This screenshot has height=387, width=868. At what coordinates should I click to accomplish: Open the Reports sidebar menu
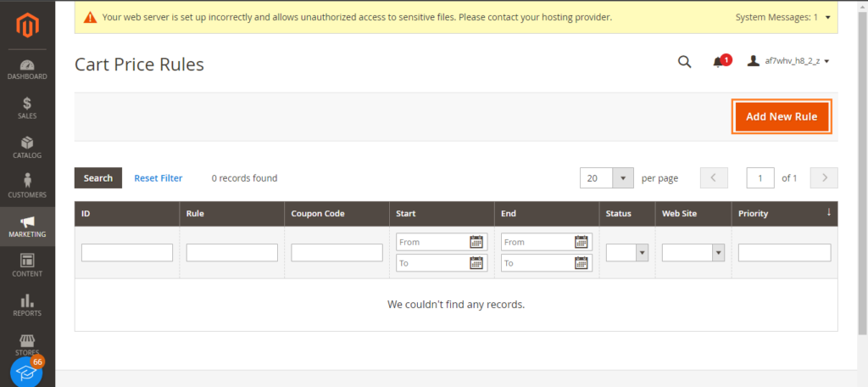click(27, 306)
